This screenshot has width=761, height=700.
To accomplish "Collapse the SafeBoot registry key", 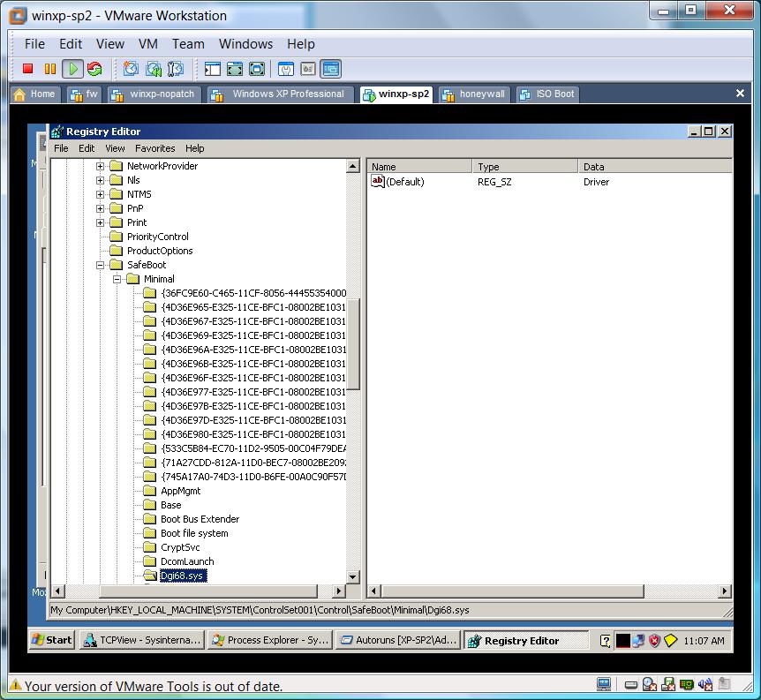I will coord(100,265).
